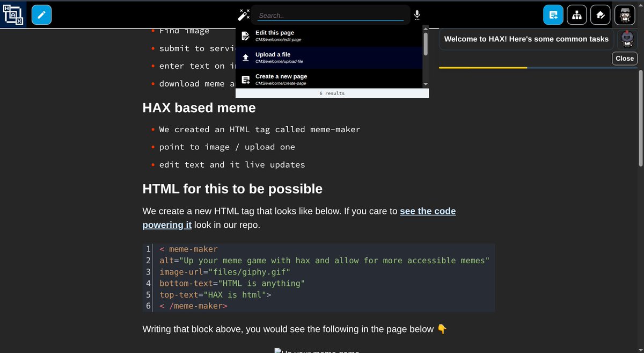Click 'point to image / upload one' bullet
The width and height of the screenshot is (644, 353).
(227, 147)
